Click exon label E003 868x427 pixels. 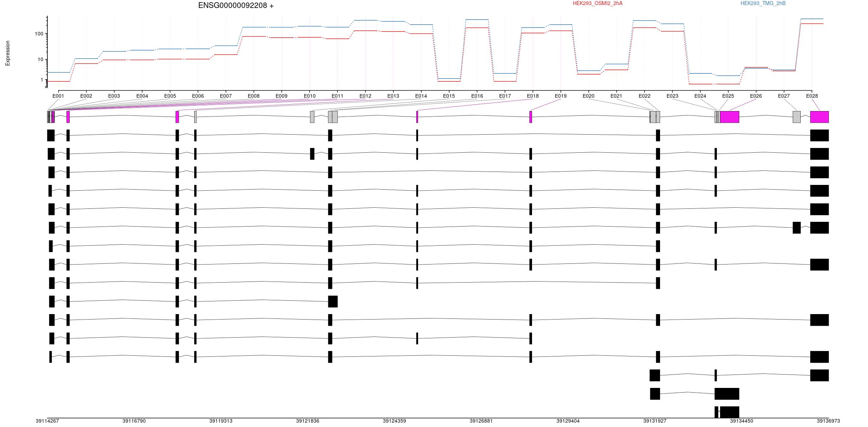coord(114,96)
